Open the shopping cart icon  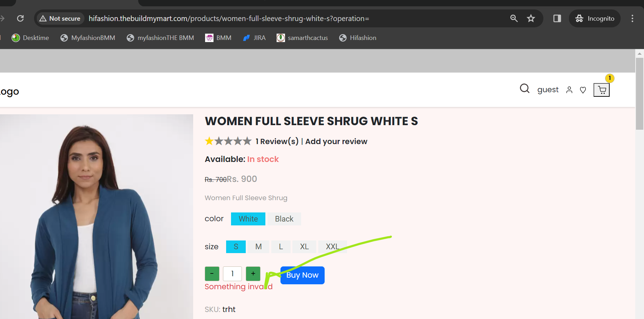pyautogui.click(x=601, y=90)
